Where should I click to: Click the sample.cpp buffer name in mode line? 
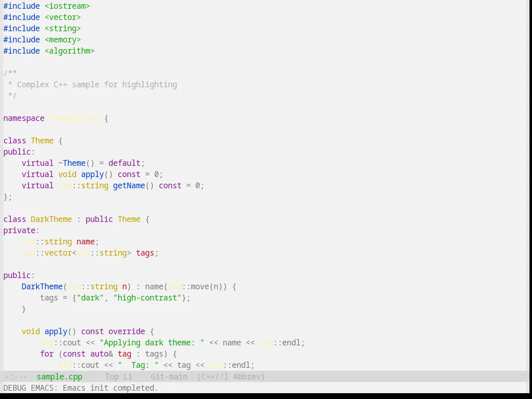pos(59,377)
